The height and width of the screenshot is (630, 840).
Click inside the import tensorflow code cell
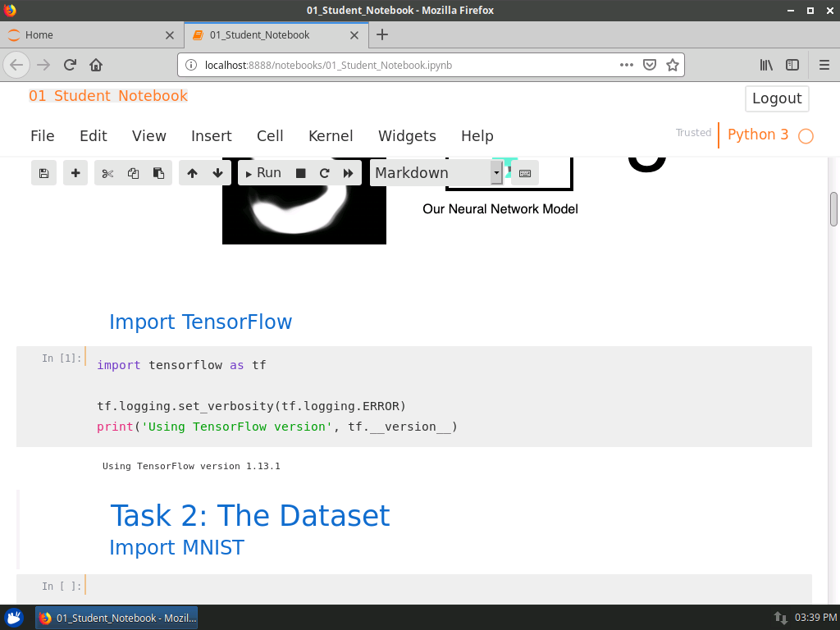click(x=449, y=396)
